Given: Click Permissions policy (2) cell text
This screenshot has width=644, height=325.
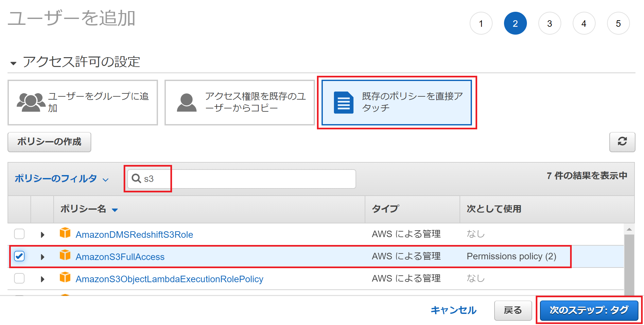Looking at the screenshot, I should pyautogui.click(x=512, y=256).
